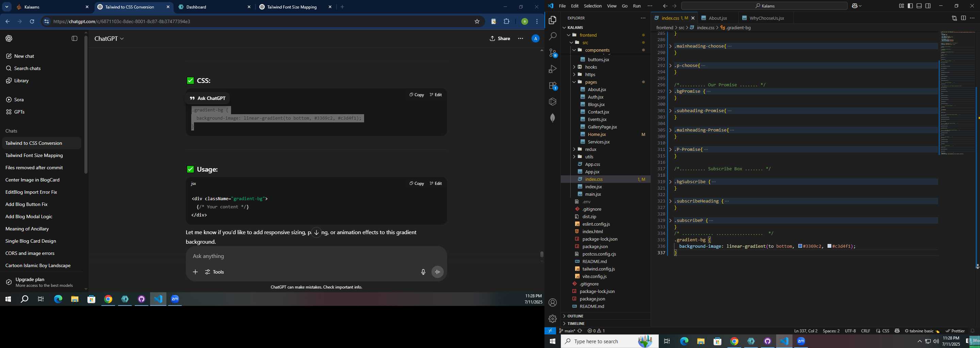Click the remote window indicator in status bar
The height and width of the screenshot is (348, 980).
pos(550,331)
